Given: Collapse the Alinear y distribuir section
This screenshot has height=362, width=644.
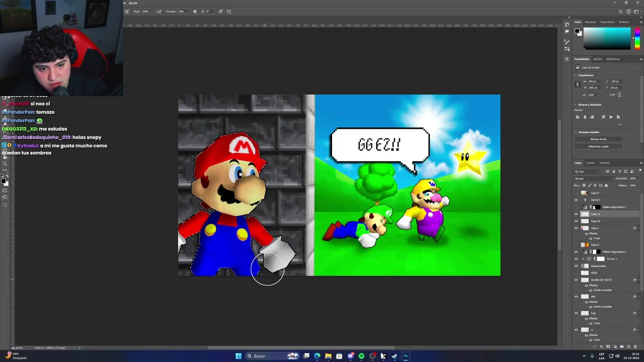Looking at the screenshot, I should [575, 105].
